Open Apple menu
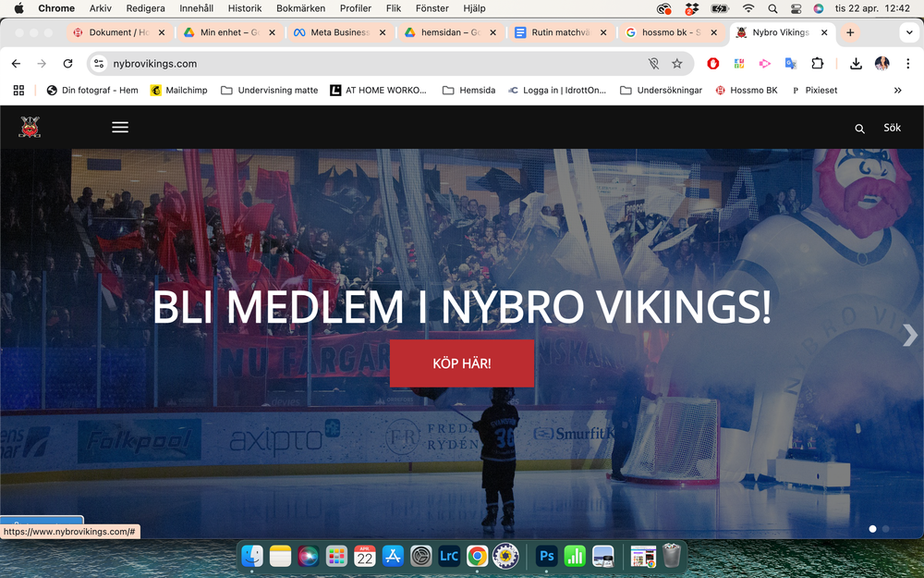Image resolution: width=924 pixels, height=578 pixels. point(18,8)
